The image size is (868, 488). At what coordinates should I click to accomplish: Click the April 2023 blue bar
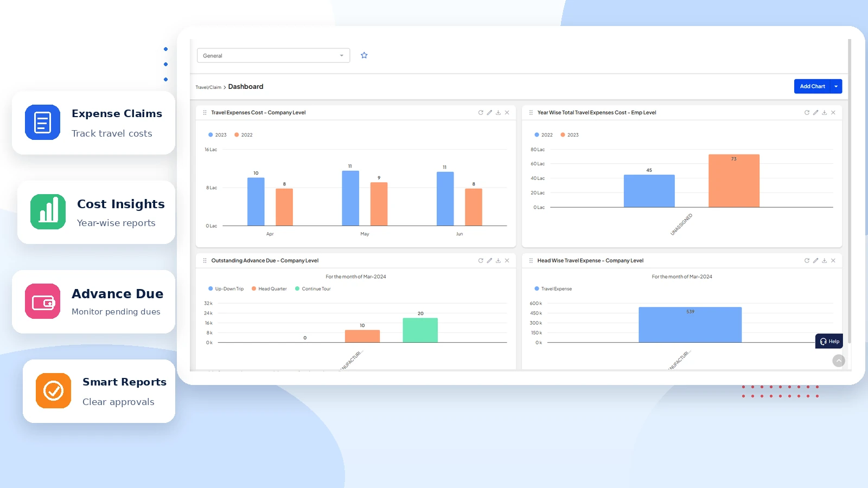256,202
